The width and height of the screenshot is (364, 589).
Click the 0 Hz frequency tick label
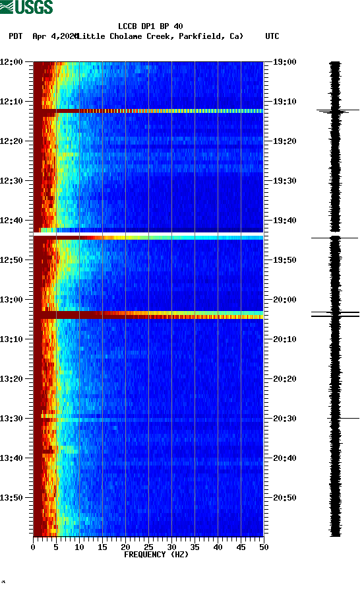coord(33,547)
